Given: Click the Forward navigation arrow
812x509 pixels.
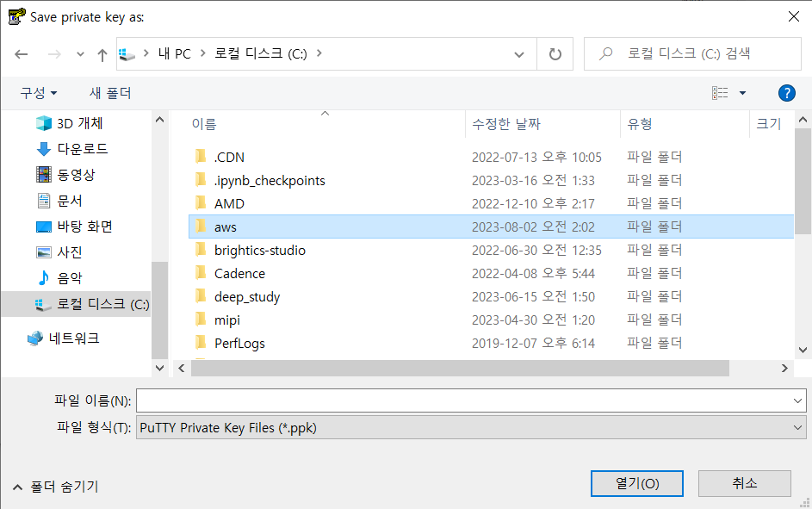Looking at the screenshot, I should coord(54,54).
